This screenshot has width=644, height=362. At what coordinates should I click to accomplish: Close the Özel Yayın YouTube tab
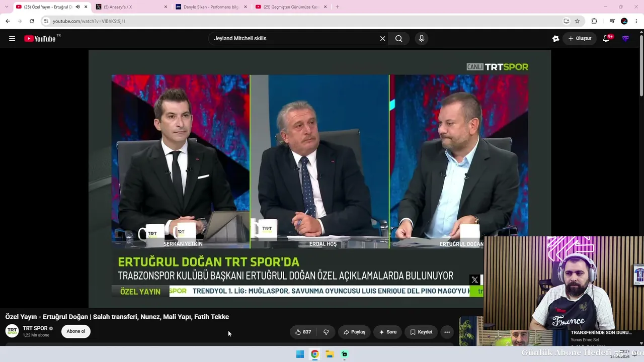[86, 7]
